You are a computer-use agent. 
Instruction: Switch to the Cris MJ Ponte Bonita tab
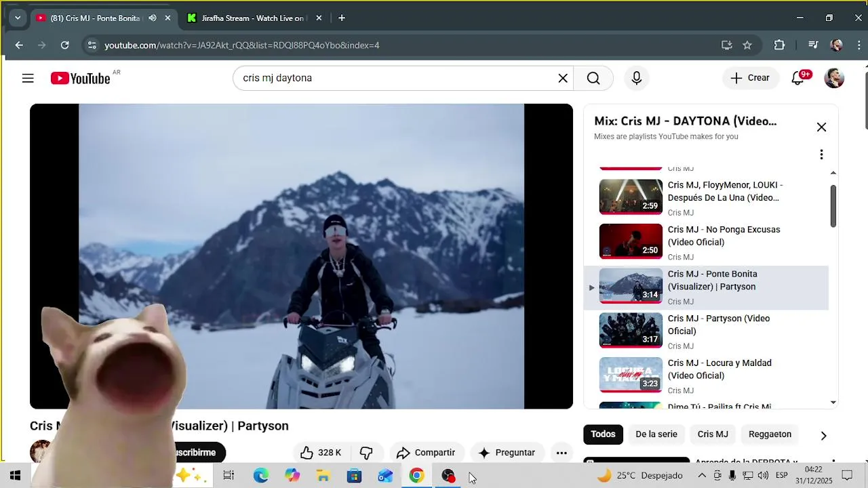95,18
